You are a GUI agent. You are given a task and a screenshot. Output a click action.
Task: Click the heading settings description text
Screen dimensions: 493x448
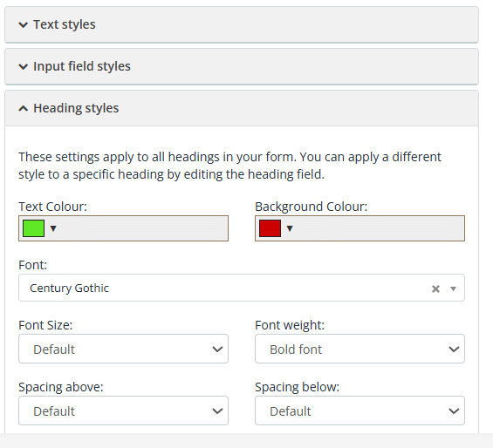click(229, 166)
